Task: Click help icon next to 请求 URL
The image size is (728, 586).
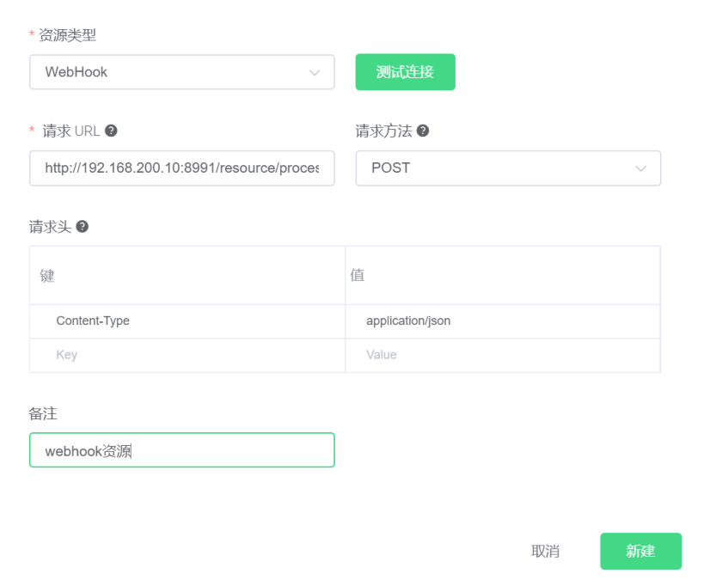Action: click(111, 131)
